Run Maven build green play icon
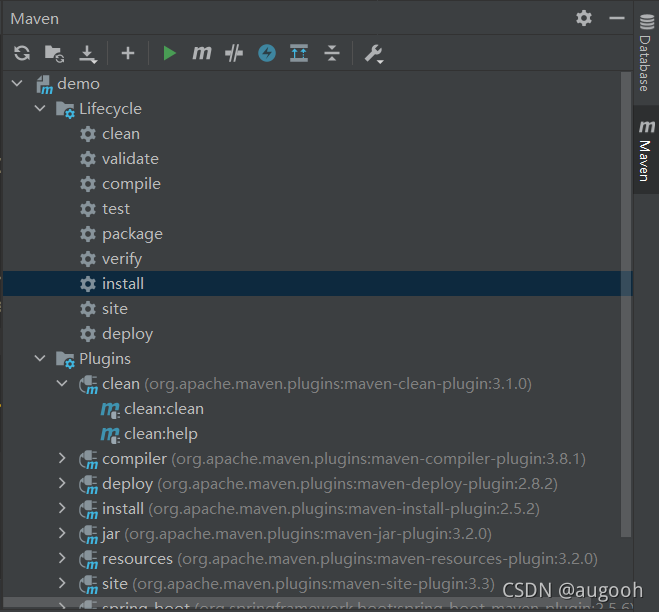The width and height of the screenshot is (659, 612). coord(169,53)
